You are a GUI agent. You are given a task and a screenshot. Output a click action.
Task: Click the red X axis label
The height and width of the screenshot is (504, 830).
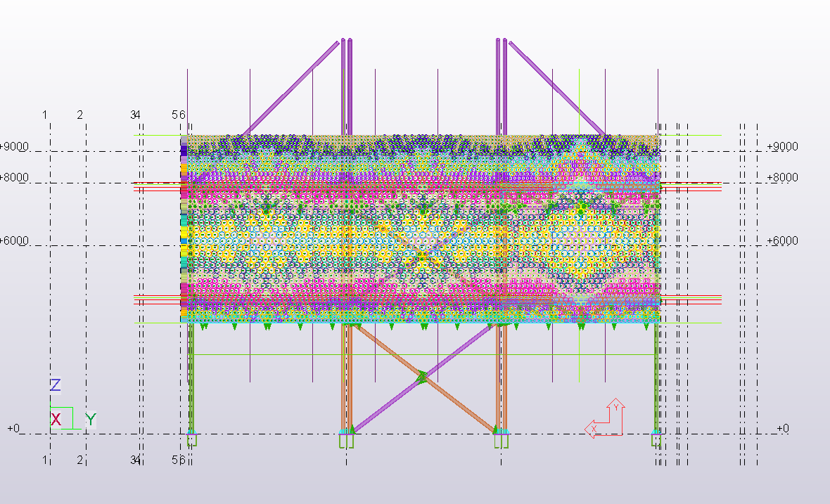56,420
